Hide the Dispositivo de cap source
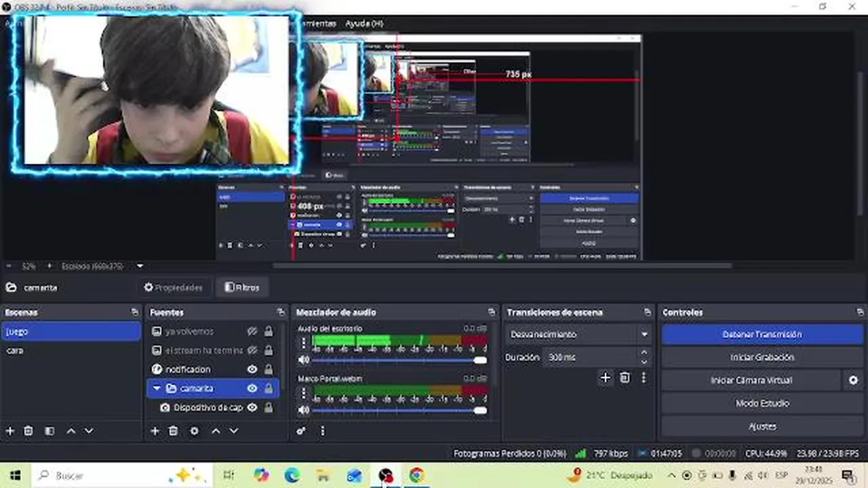Screen dimensions: 868x488 point(252,407)
